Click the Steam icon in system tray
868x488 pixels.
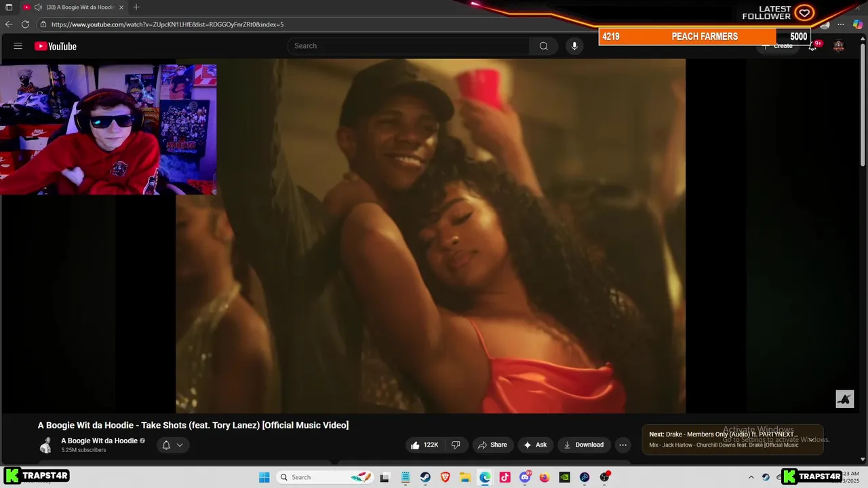pos(766,477)
